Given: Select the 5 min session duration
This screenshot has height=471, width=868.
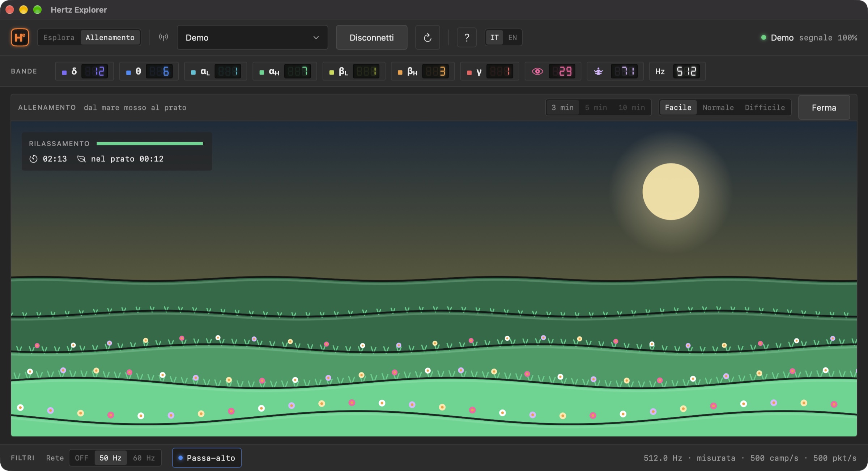Looking at the screenshot, I should pyautogui.click(x=596, y=108).
